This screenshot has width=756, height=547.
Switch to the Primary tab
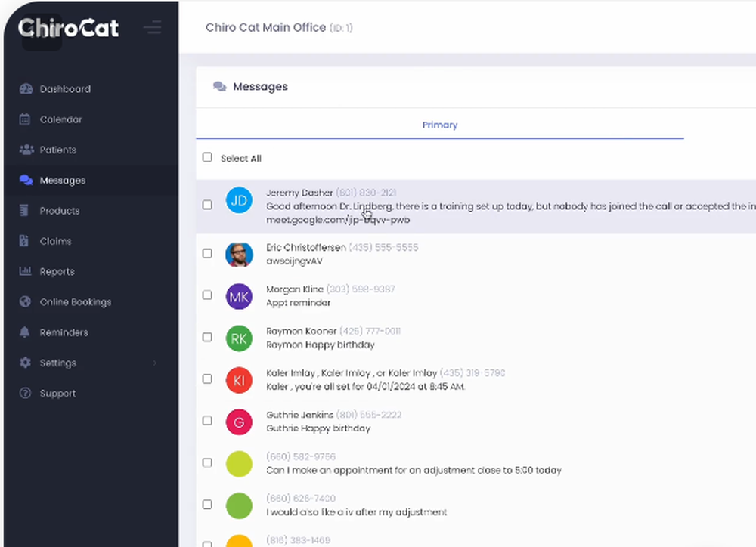[x=440, y=125]
